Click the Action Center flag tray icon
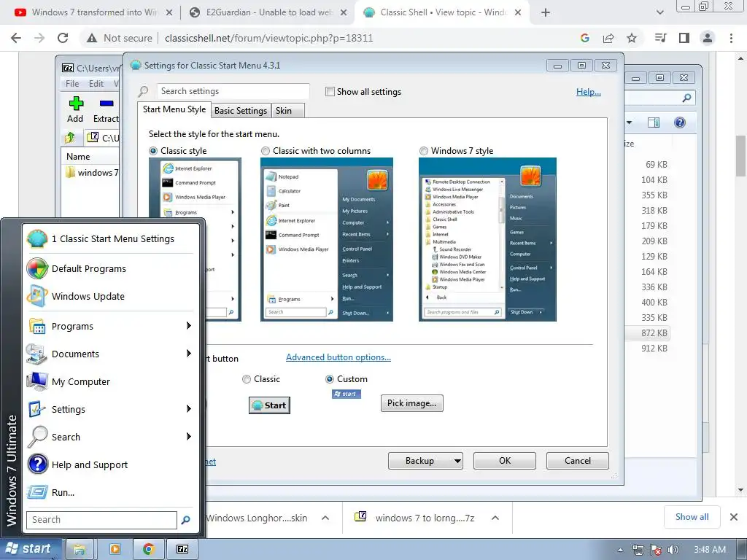The width and height of the screenshot is (747, 560). click(x=656, y=550)
